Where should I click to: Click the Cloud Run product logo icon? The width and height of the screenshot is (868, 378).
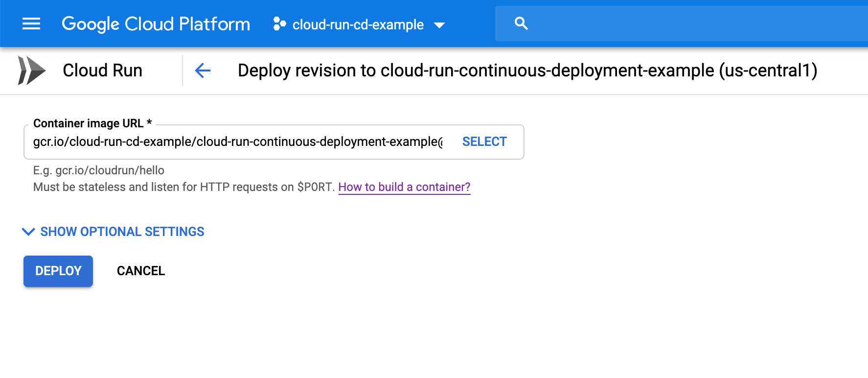[31, 71]
